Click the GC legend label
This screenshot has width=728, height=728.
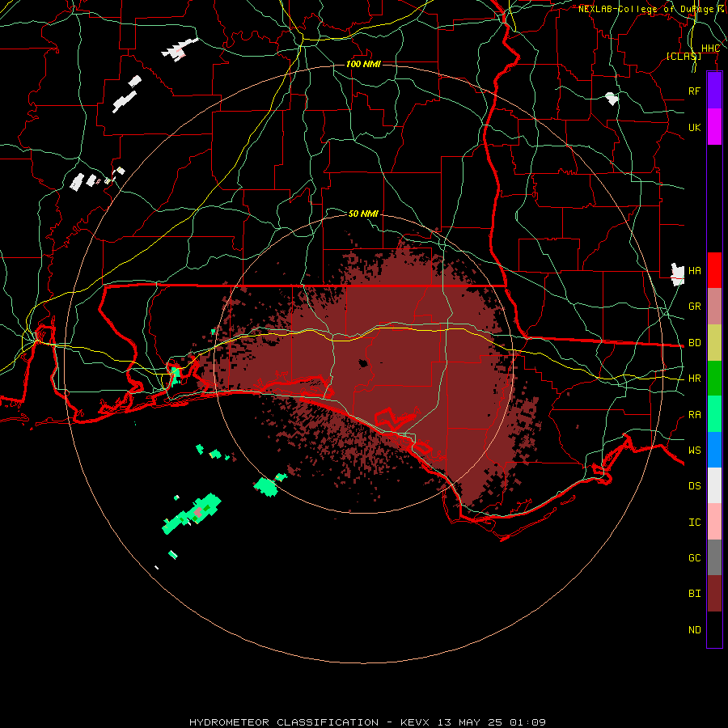click(694, 558)
